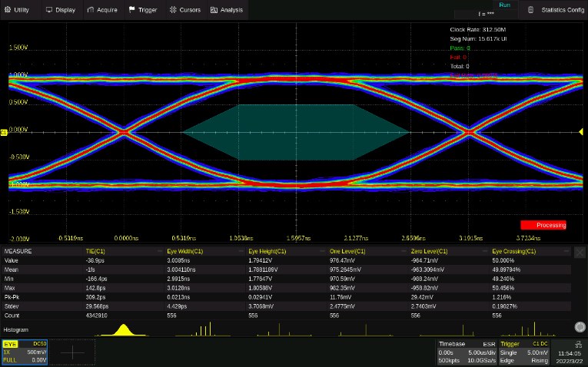This screenshot has height=367, width=588.
Task: Click the frequency counter readout
Action: pos(486,14)
